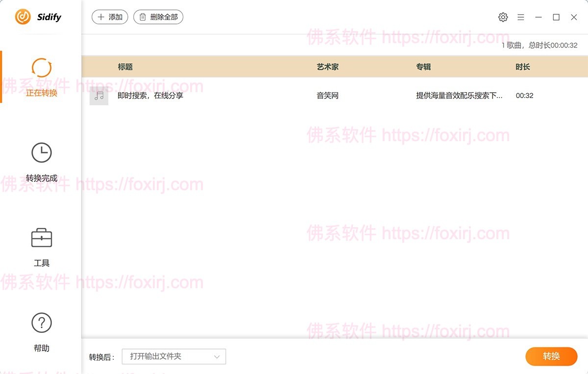Open the hamburger menu icon

pos(521,17)
